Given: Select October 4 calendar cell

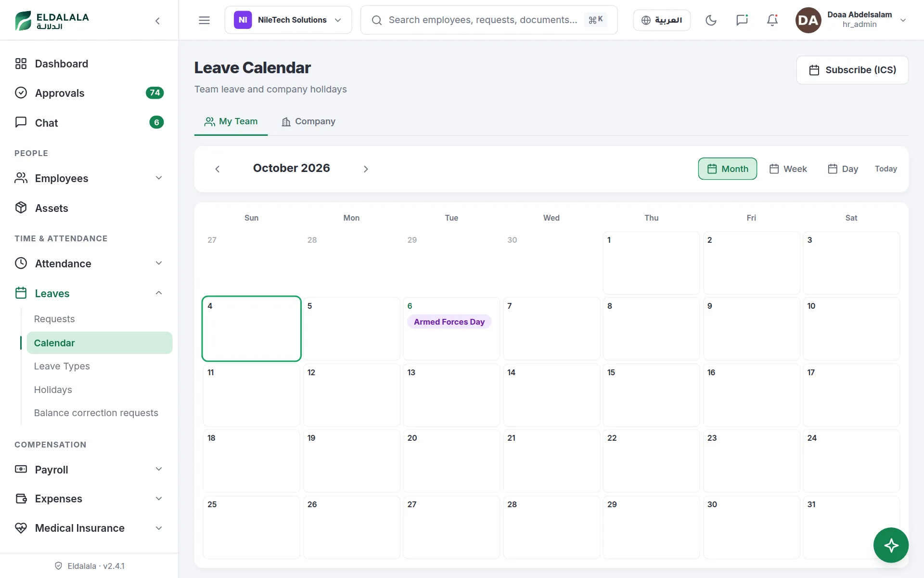Looking at the screenshot, I should pyautogui.click(x=252, y=328).
